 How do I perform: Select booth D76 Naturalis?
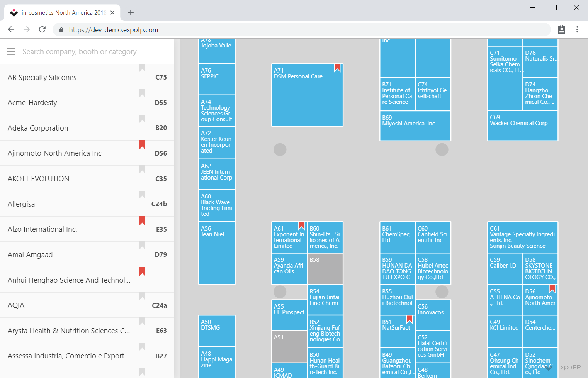pyautogui.click(x=540, y=62)
